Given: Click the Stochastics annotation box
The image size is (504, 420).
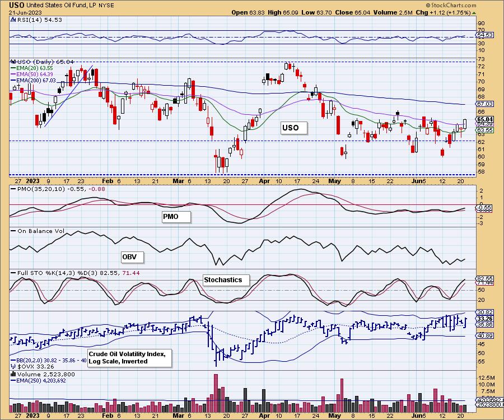Looking at the screenshot, I should coord(226,280).
